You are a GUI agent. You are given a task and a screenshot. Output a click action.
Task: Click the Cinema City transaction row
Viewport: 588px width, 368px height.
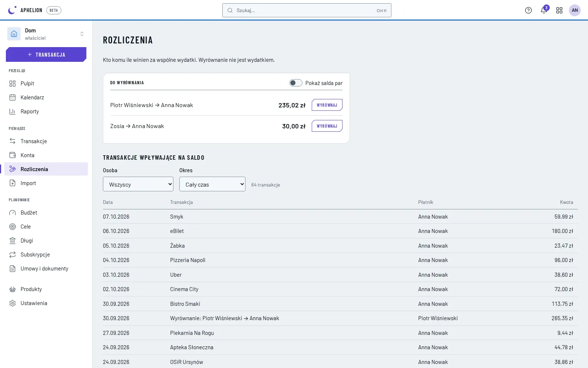[x=340, y=289]
